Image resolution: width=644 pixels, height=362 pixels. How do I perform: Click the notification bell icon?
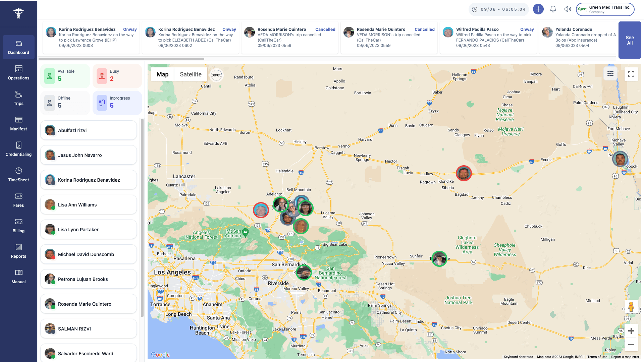click(x=552, y=9)
